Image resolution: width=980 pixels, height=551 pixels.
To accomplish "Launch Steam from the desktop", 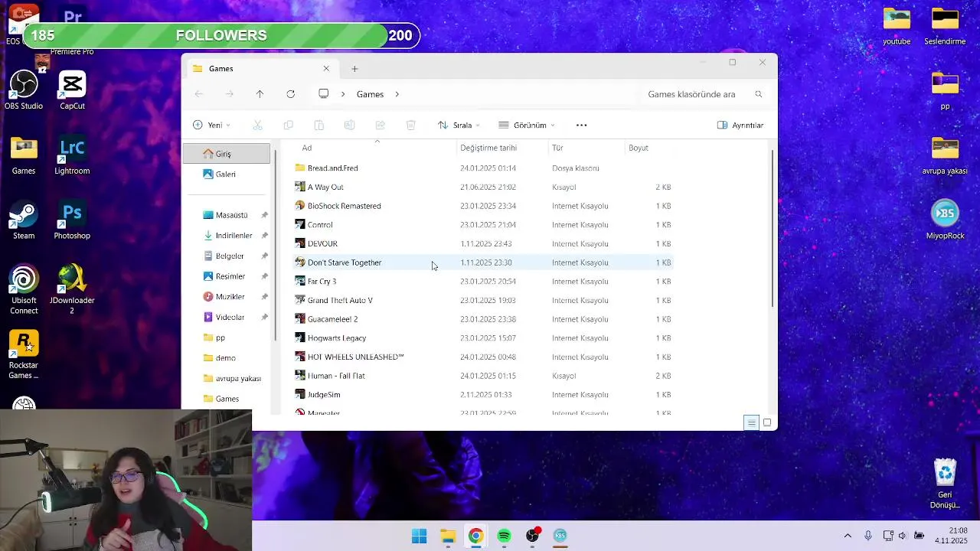I will (24, 221).
